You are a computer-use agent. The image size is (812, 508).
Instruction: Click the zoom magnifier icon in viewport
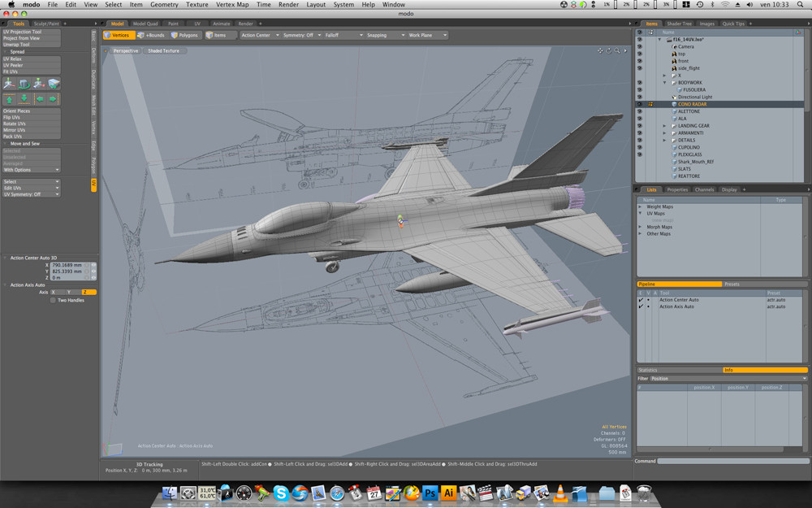point(616,50)
